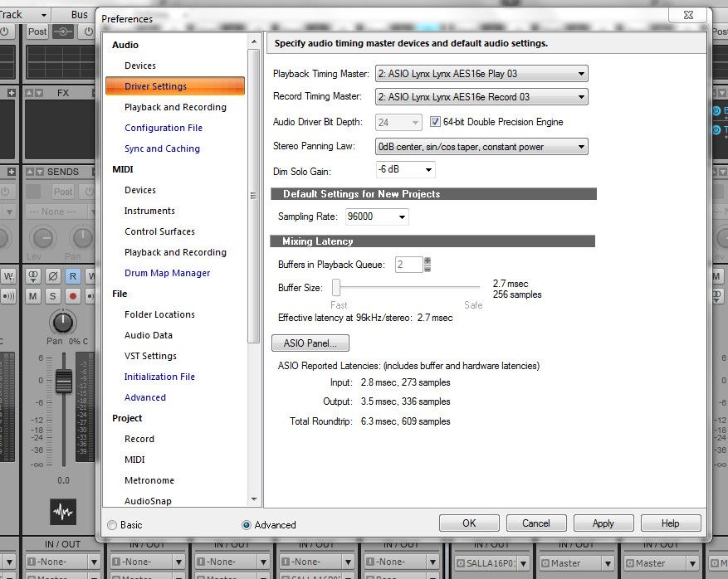728x579 pixels.
Task: Solo the channel with the S button
Action: point(52,296)
